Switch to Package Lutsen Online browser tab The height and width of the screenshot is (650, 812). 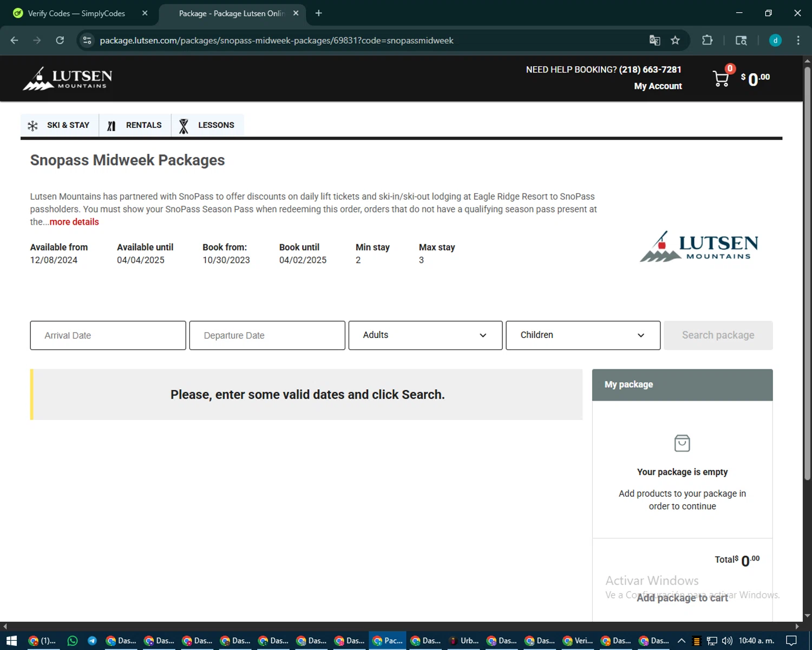233,13
